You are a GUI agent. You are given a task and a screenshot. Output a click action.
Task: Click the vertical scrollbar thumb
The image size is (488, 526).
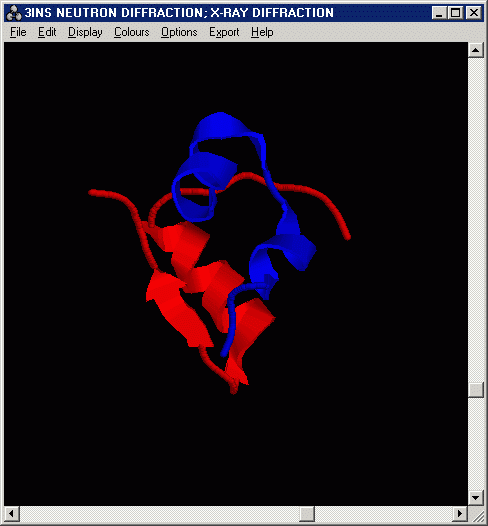click(x=475, y=390)
